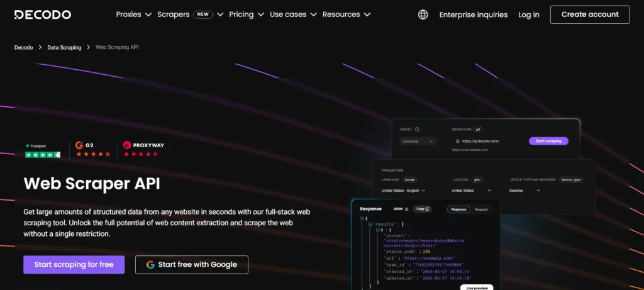Click the "task_id" value in response
The height and width of the screenshot is (290, 644).
tap(438, 265)
